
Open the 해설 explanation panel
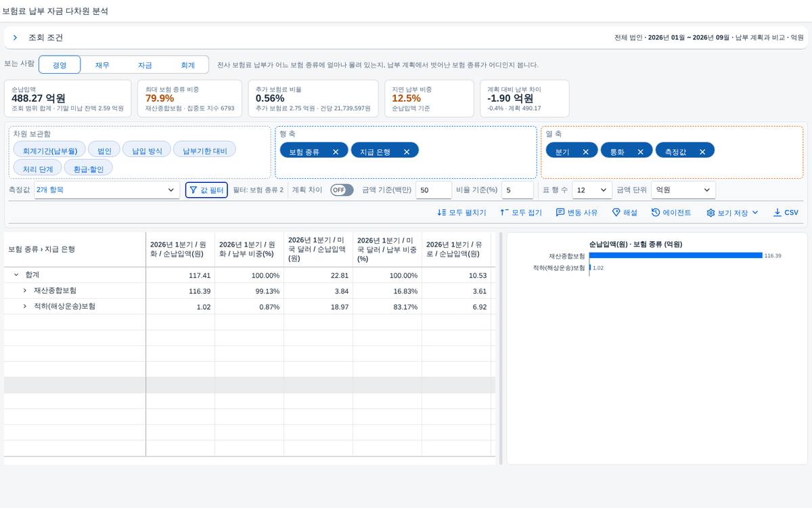(625, 213)
